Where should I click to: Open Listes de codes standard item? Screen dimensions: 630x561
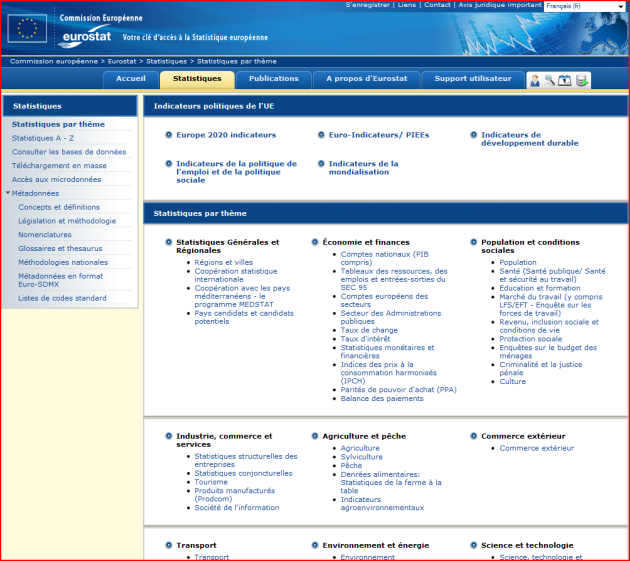coord(62,298)
